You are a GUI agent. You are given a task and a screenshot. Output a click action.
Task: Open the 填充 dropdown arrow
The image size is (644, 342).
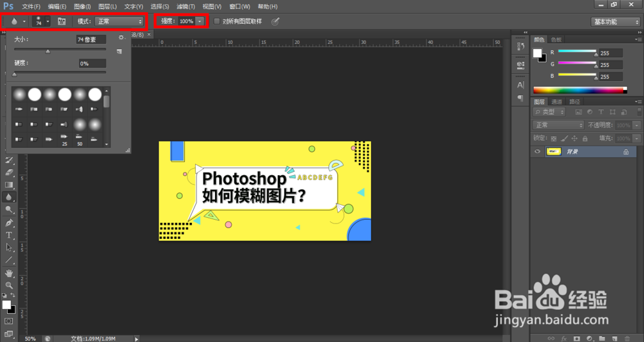pos(637,138)
